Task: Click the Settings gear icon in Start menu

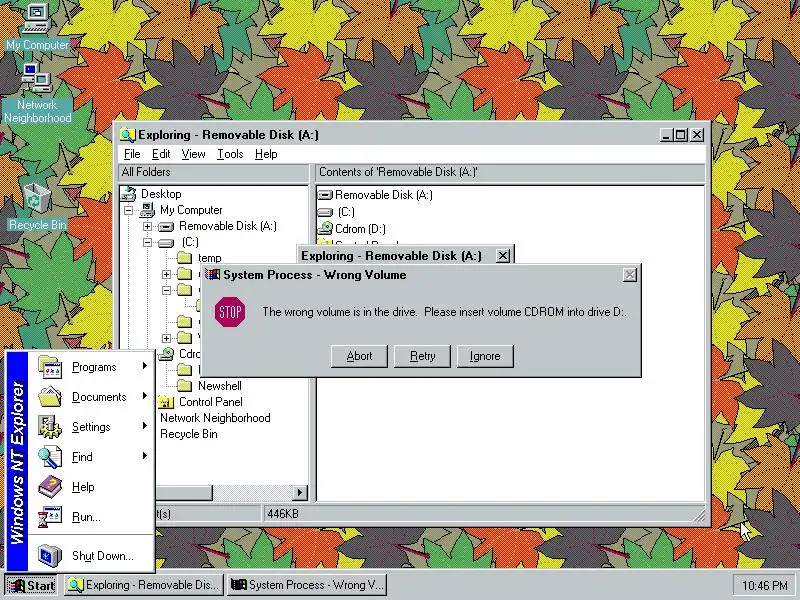Action: (x=49, y=427)
